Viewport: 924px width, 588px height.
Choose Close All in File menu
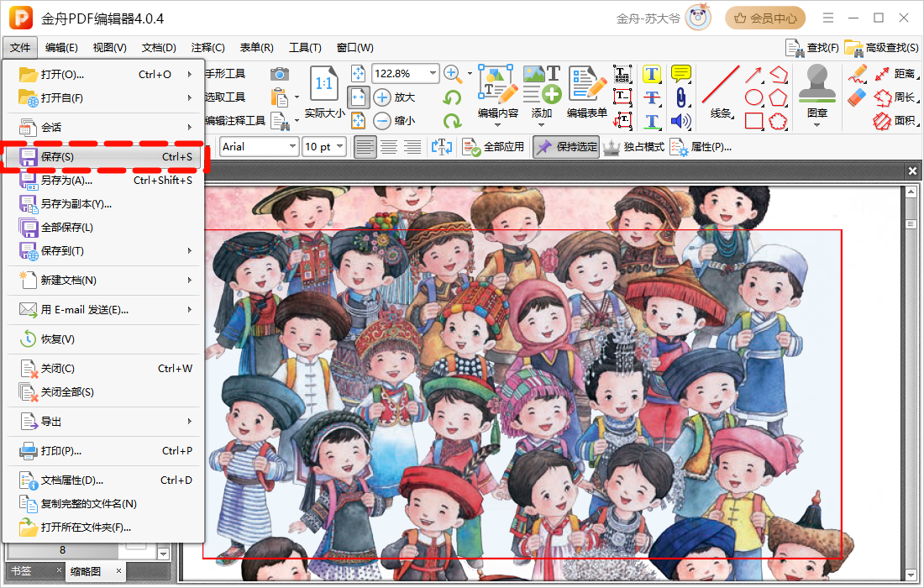pos(103,391)
